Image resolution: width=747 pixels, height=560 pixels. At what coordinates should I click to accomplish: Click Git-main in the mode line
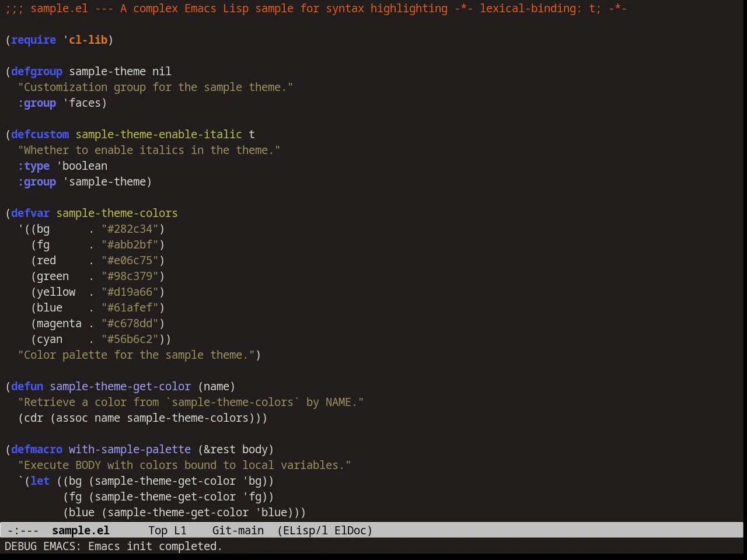(x=238, y=530)
